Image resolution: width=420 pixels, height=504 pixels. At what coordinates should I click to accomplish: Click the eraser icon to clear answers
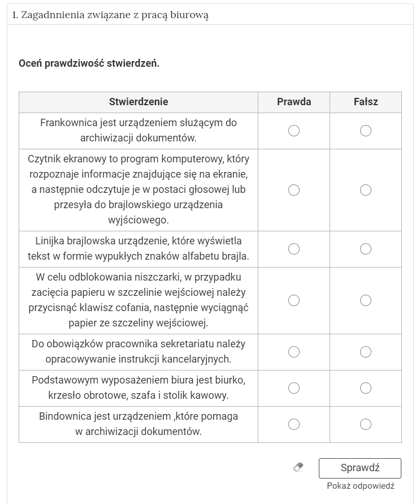tap(298, 467)
